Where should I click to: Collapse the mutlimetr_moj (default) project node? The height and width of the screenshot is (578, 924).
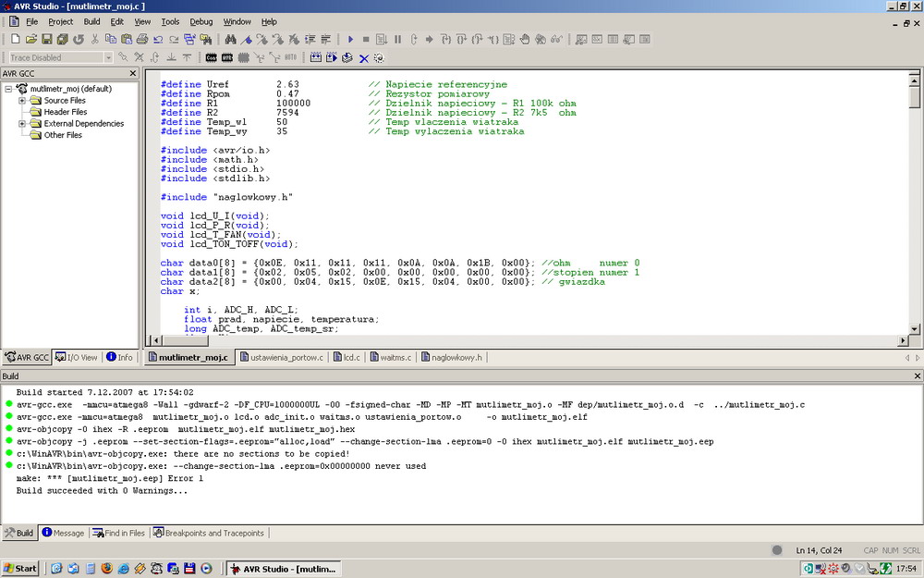8,89
